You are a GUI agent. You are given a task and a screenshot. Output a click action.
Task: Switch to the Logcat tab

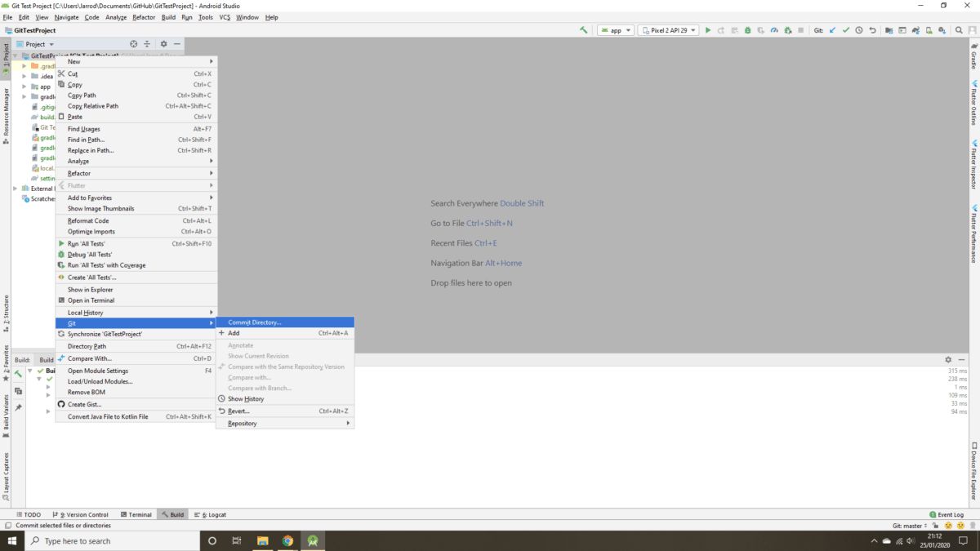coord(212,514)
